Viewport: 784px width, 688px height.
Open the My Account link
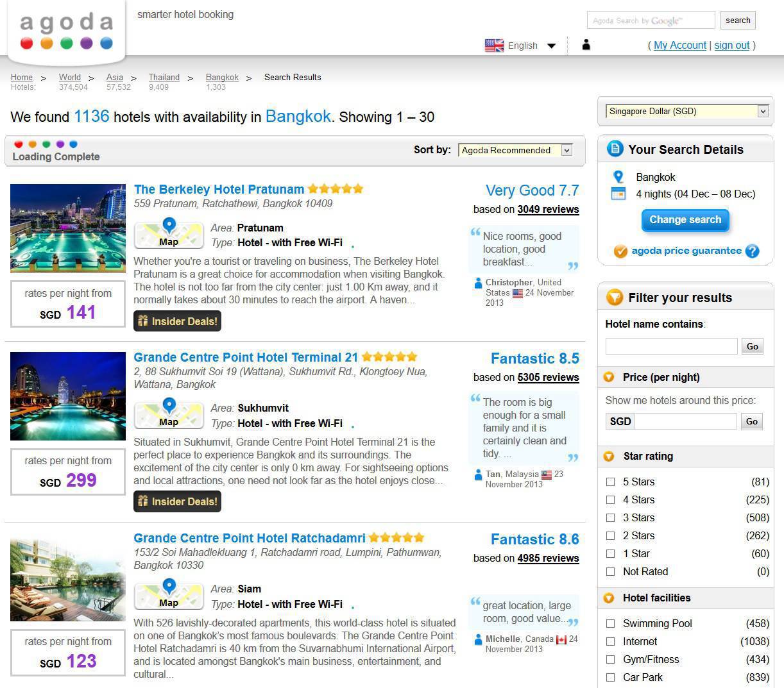tap(680, 45)
